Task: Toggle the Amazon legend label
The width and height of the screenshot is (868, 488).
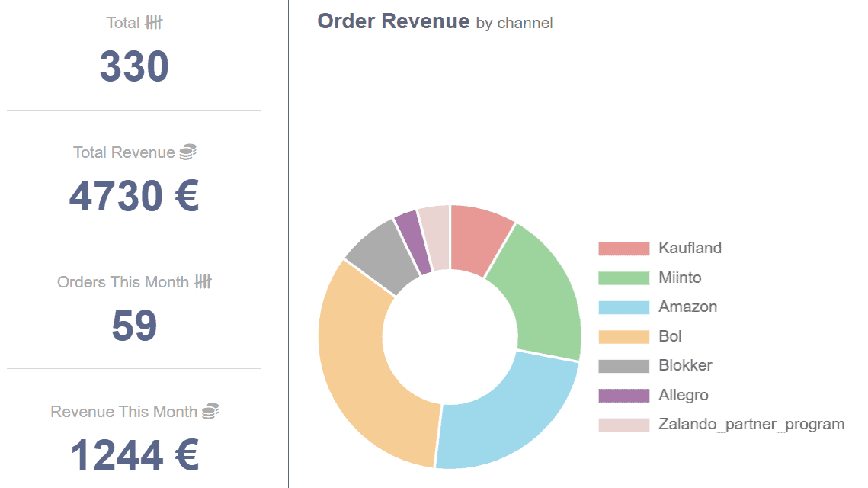Action: (687, 307)
